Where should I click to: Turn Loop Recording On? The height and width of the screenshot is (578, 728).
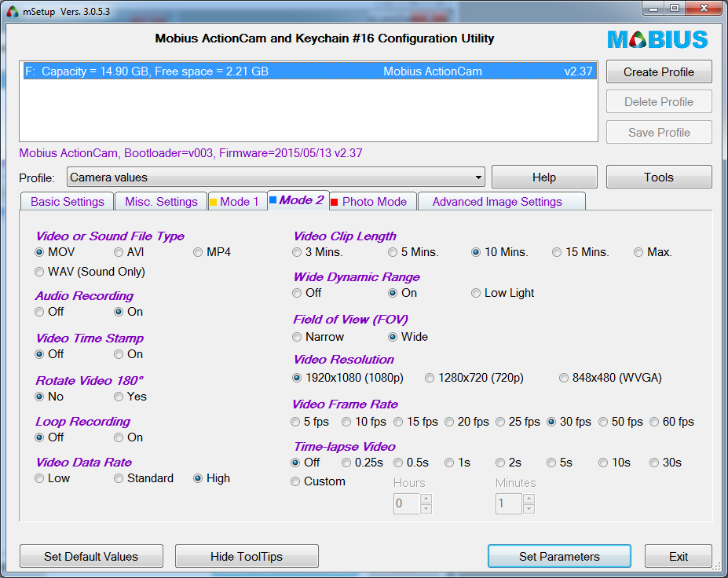pyautogui.click(x=129, y=437)
